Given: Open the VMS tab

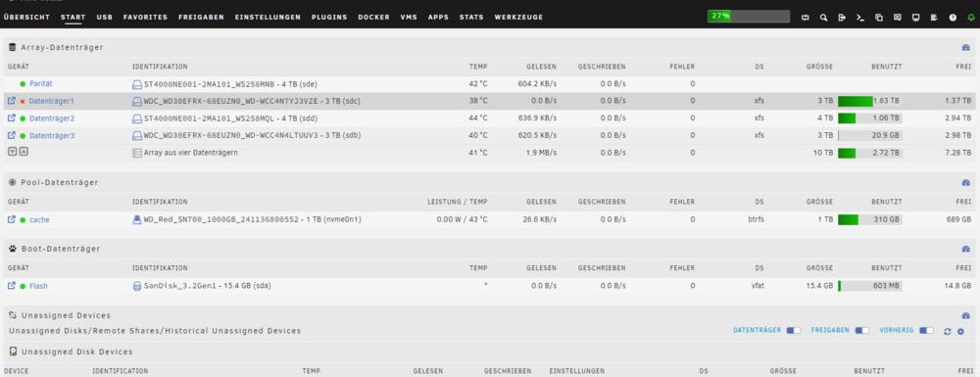Looking at the screenshot, I should click(x=409, y=18).
